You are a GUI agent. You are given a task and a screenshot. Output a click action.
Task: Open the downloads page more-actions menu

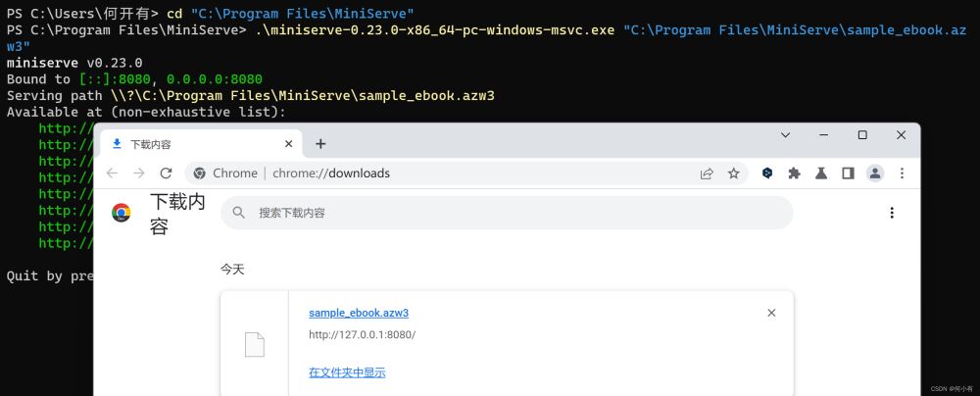(892, 213)
